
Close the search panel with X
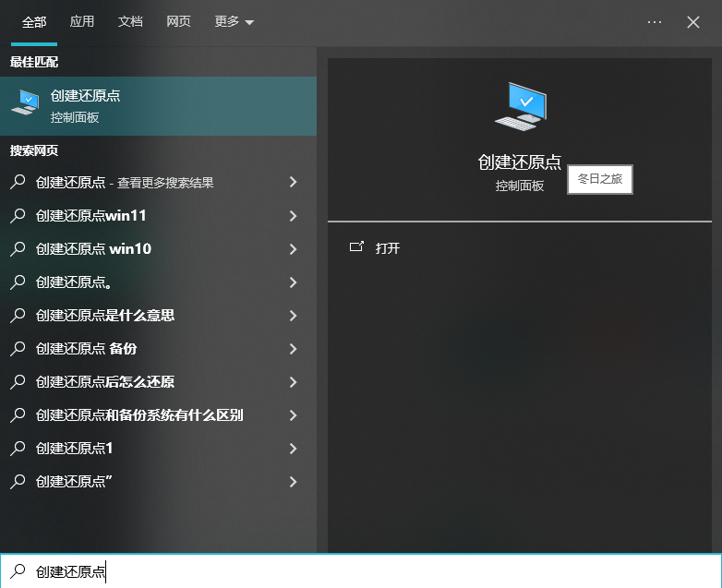[x=693, y=21]
